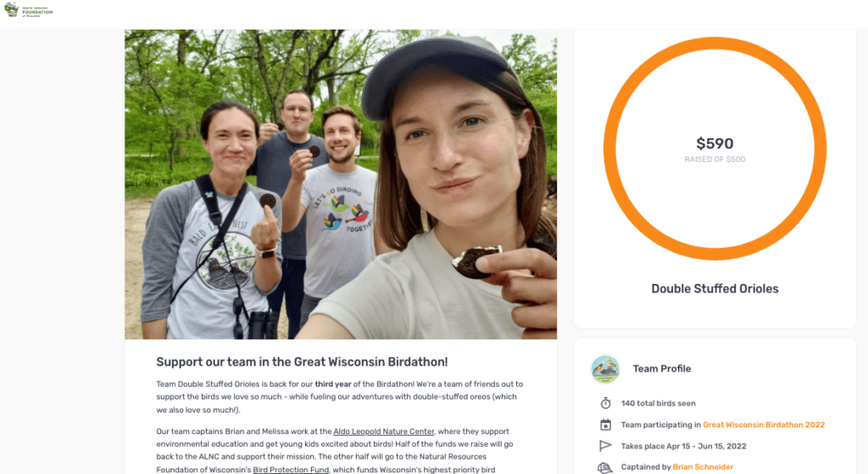Click the RAISED OF $500 label

(x=715, y=159)
